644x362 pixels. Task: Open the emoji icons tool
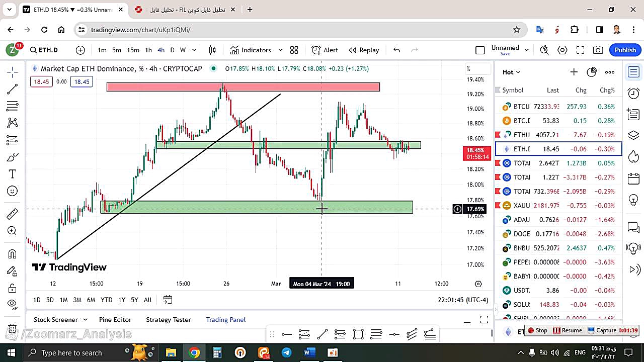(13, 191)
